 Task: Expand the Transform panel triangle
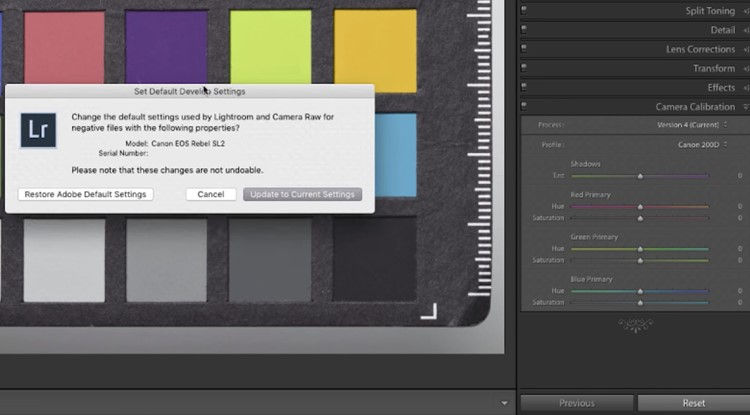point(746,68)
